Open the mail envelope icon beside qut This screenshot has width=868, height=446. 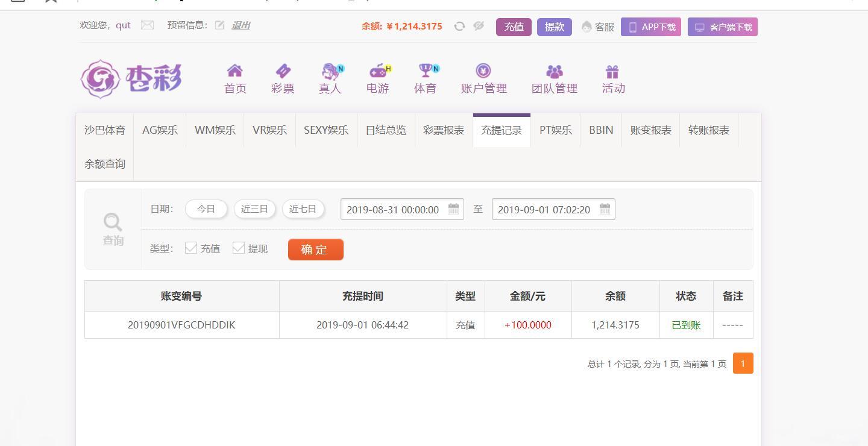click(x=147, y=25)
